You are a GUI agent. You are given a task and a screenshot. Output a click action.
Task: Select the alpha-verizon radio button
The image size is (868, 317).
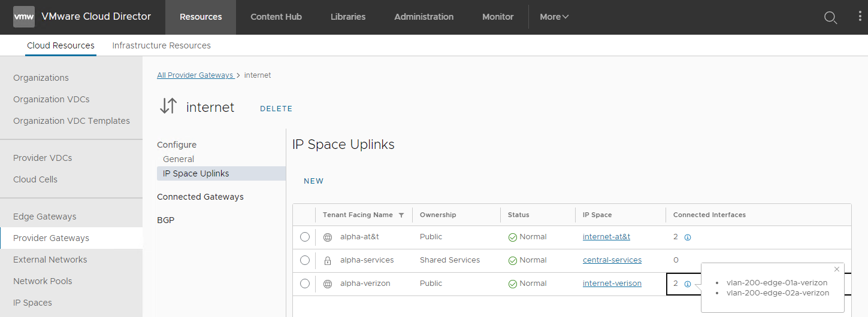coord(305,284)
